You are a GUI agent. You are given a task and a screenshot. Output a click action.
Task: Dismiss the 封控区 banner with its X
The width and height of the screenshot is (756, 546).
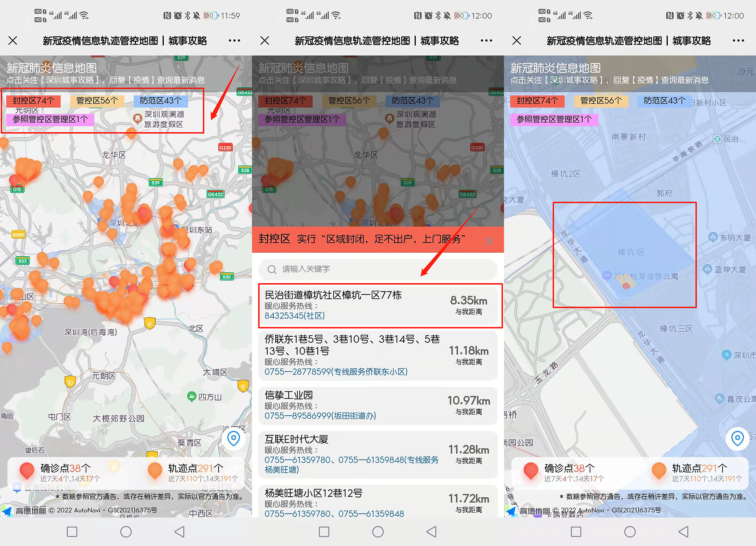[x=489, y=241]
